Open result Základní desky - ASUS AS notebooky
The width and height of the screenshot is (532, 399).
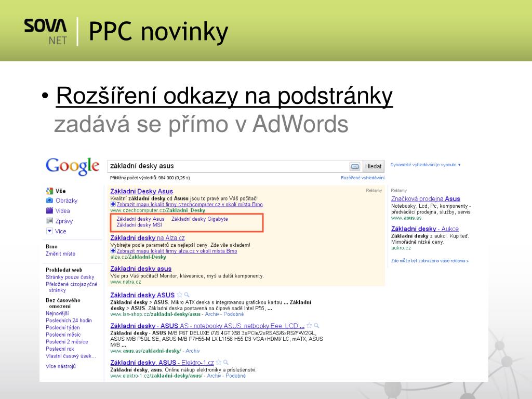pyautogui.click(x=207, y=326)
